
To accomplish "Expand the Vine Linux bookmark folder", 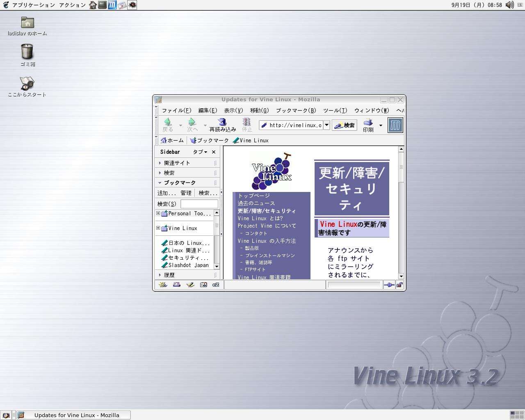I will pyautogui.click(x=158, y=228).
